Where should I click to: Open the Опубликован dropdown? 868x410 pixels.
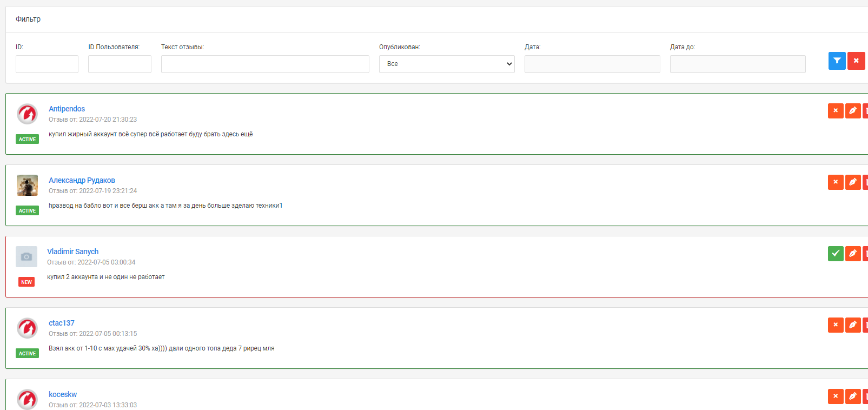pos(446,64)
